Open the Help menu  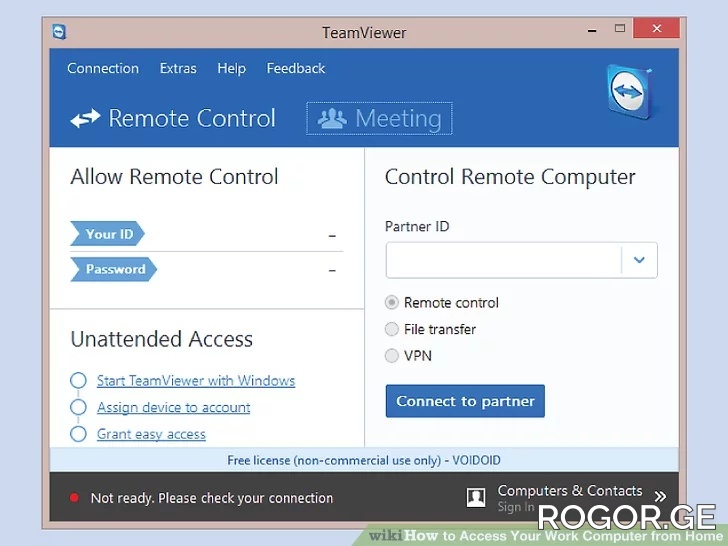coord(231,68)
